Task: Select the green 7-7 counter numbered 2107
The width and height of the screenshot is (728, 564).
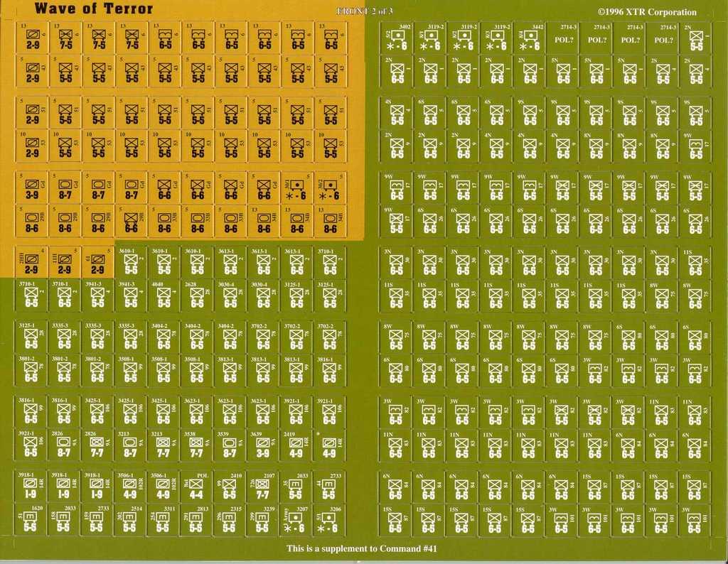Action: (x=263, y=487)
